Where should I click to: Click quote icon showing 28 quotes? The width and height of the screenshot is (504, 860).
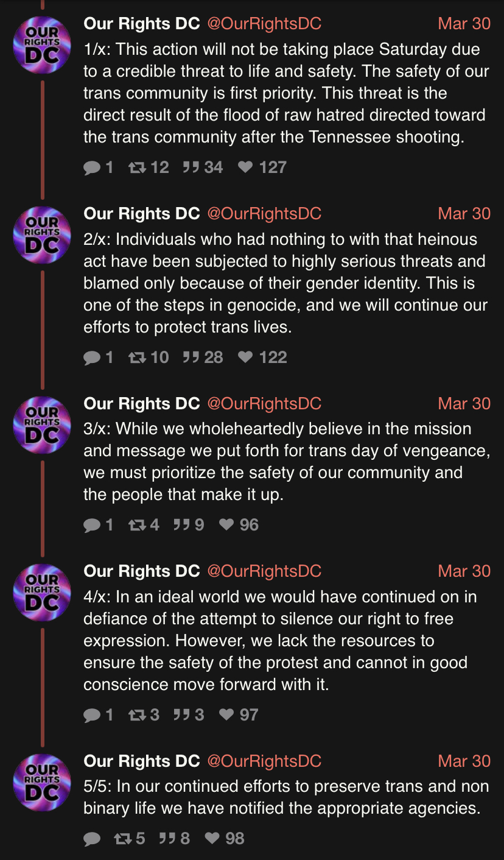pyautogui.click(x=191, y=358)
